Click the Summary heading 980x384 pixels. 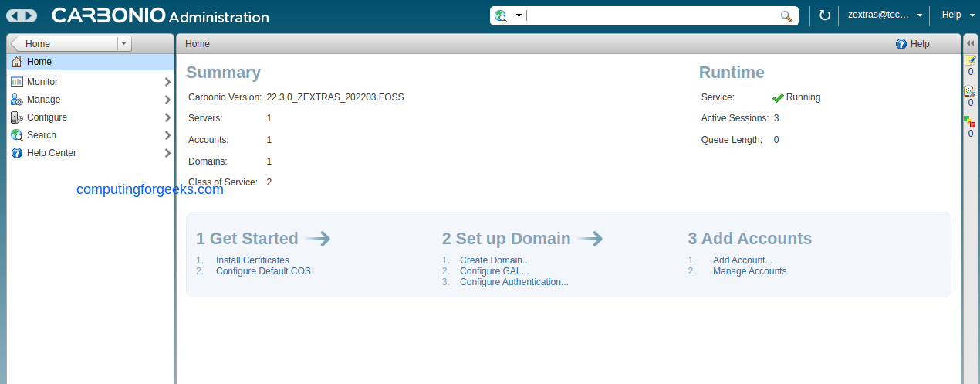tap(223, 73)
